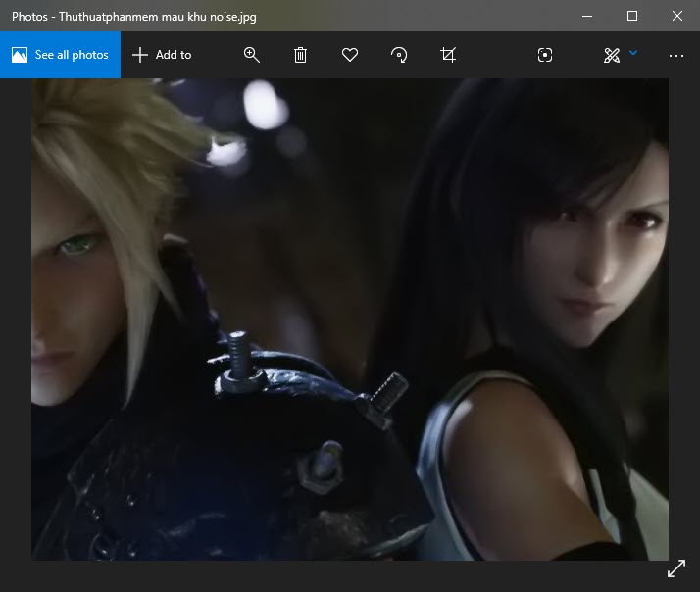Click the 'Add to' label text
The width and height of the screenshot is (700, 592).
pyautogui.click(x=174, y=55)
